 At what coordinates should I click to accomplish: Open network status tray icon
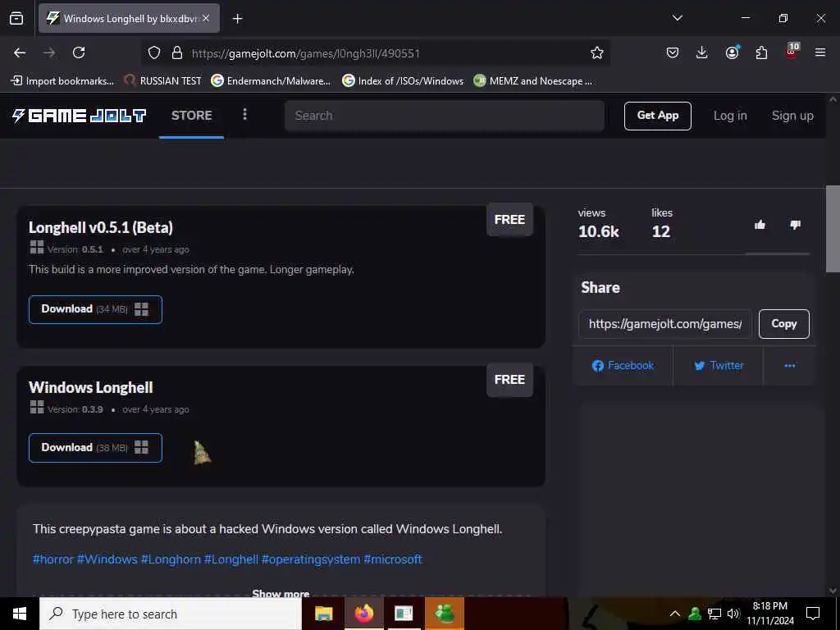point(714,614)
